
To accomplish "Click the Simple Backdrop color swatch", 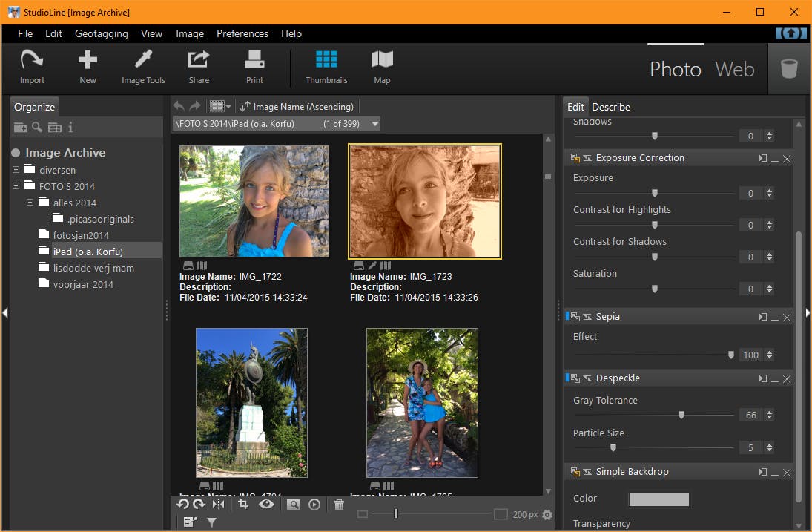I will coord(658,499).
